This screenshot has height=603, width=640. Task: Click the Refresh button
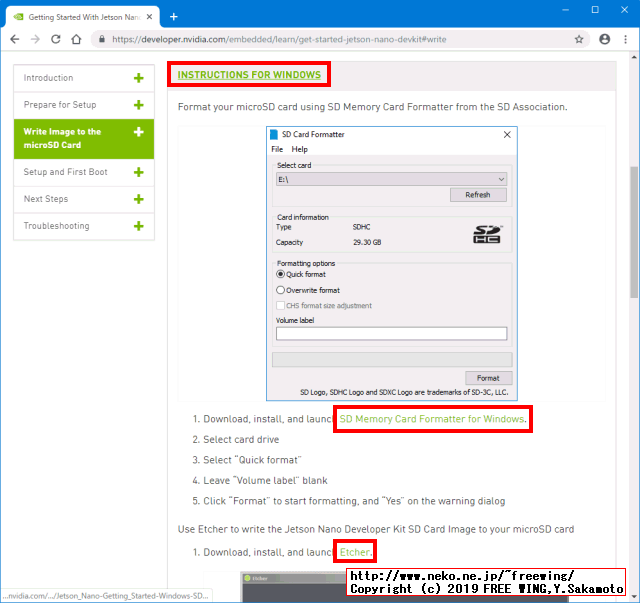[478, 195]
